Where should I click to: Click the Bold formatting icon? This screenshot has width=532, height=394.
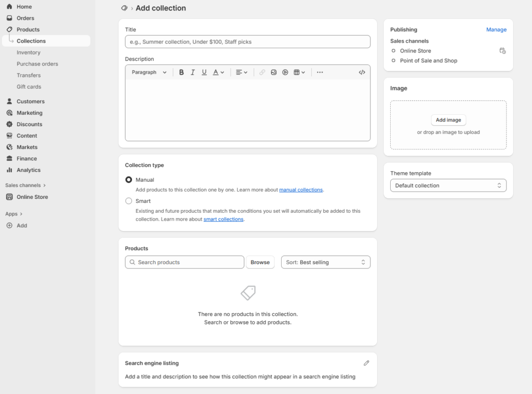pyautogui.click(x=181, y=73)
